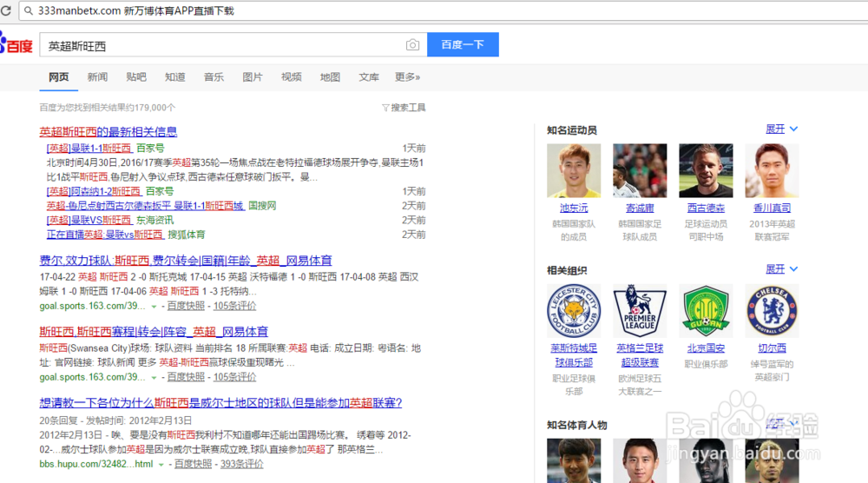Open the 想请教一下各位 hupu result
The image size is (868, 483).
click(220, 403)
